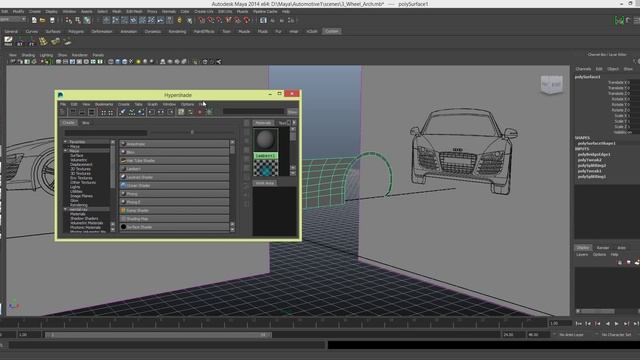Image resolution: width=640 pixels, height=360 pixels.
Task: Click the clear graph brush icon in Hypershade
Action: (122, 112)
